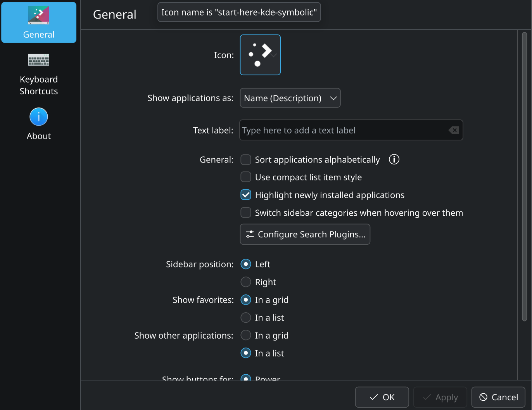Enable Sort applications alphabetically checkbox

coord(246,160)
